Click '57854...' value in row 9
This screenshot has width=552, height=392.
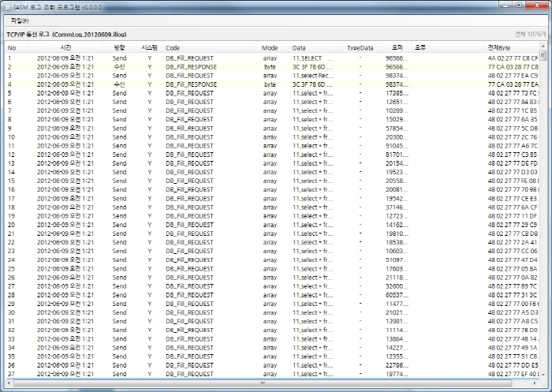point(397,129)
